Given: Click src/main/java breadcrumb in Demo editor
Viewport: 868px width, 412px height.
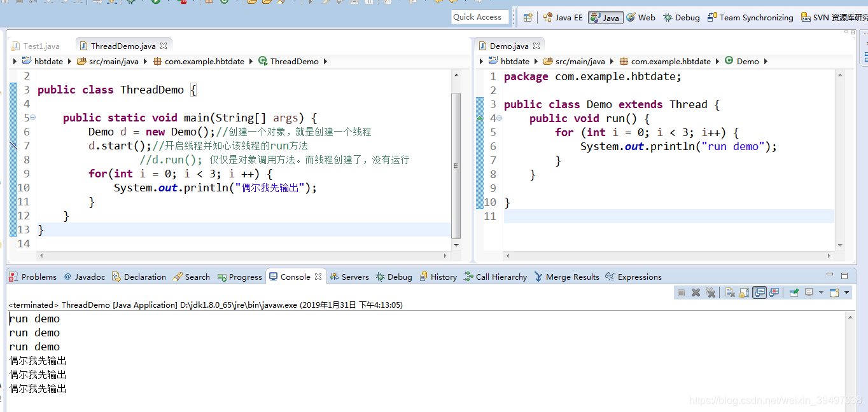Looking at the screenshot, I should pyautogui.click(x=574, y=62).
